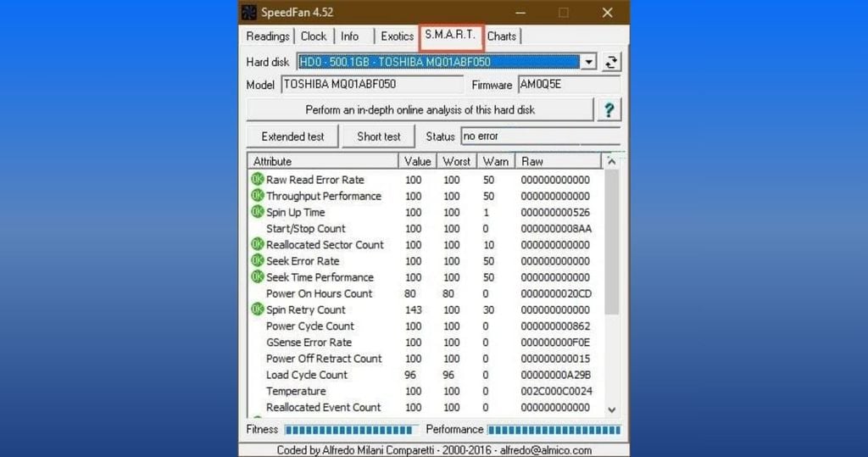The image size is (868, 457).
Task: Open the Exotics tab
Action: coord(397,36)
